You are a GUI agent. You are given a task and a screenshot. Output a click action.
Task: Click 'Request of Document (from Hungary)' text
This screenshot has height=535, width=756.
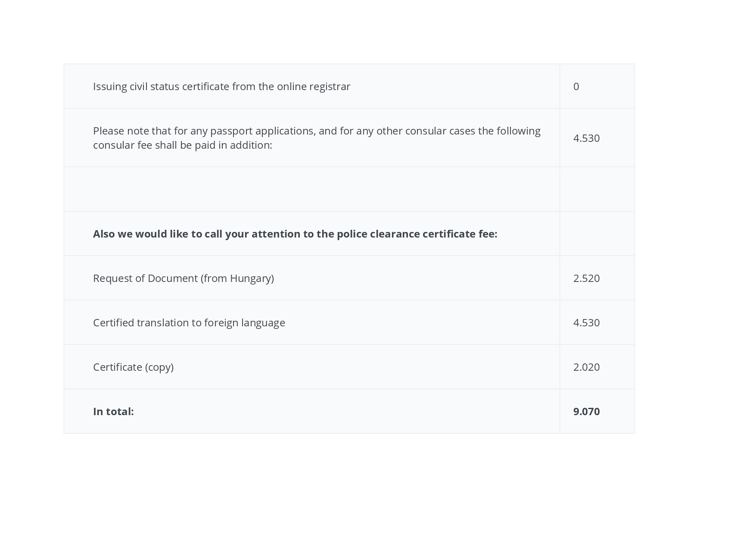pyautogui.click(x=183, y=278)
